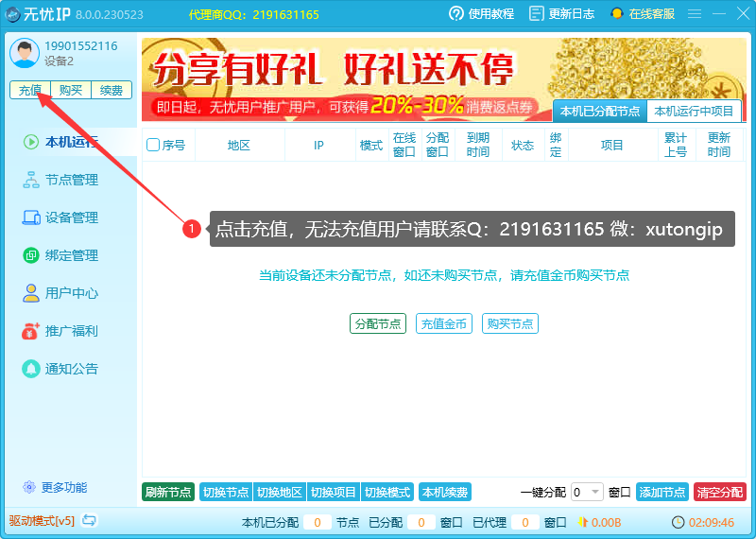The image size is (756, 539).
Task: Click the 本机运行 play icon
Action: 31,142
